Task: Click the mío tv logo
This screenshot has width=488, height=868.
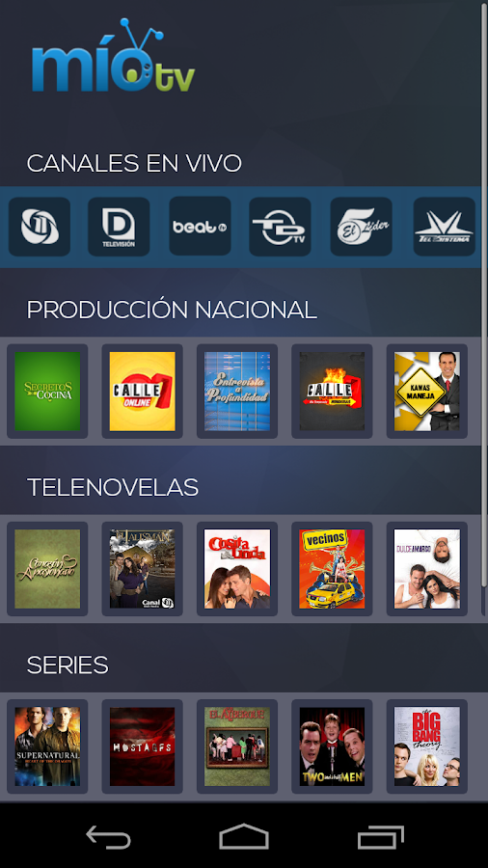Action: [x=113, y=55]
